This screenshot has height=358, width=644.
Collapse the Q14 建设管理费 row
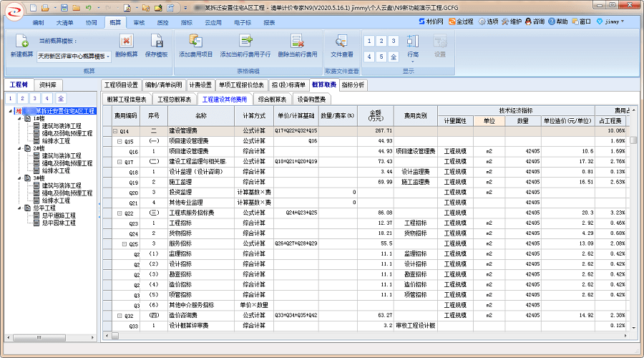coord(116,132)
